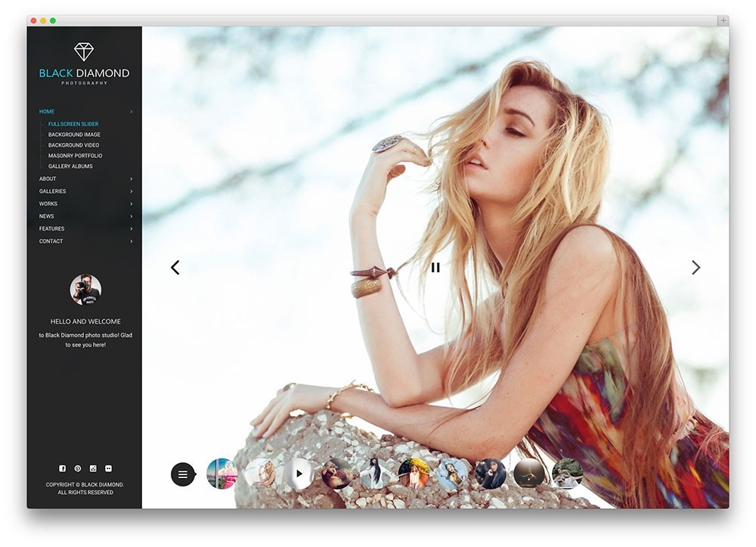The width and height of the screenshot is (756, 547).
Task: Click the left slider arrow
Action: (x=175, y=267)
